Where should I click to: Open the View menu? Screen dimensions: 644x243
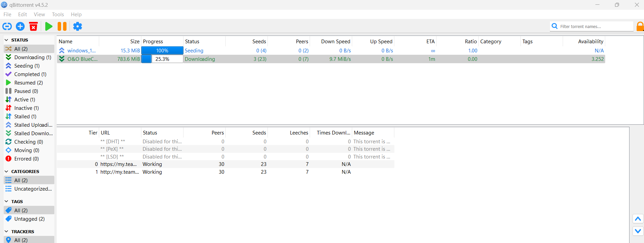pos(39,14)
